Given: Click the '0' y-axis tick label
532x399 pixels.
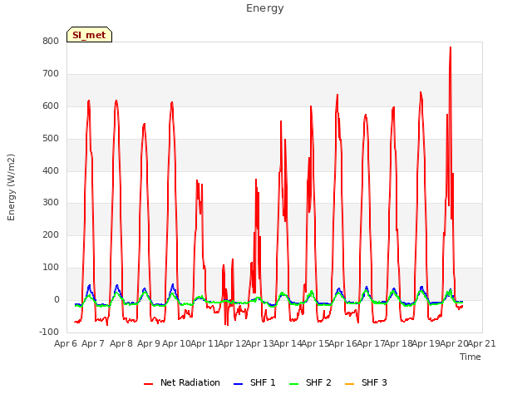Looking at the screenshot, I should pyautogui.click(x=57, y=300).
